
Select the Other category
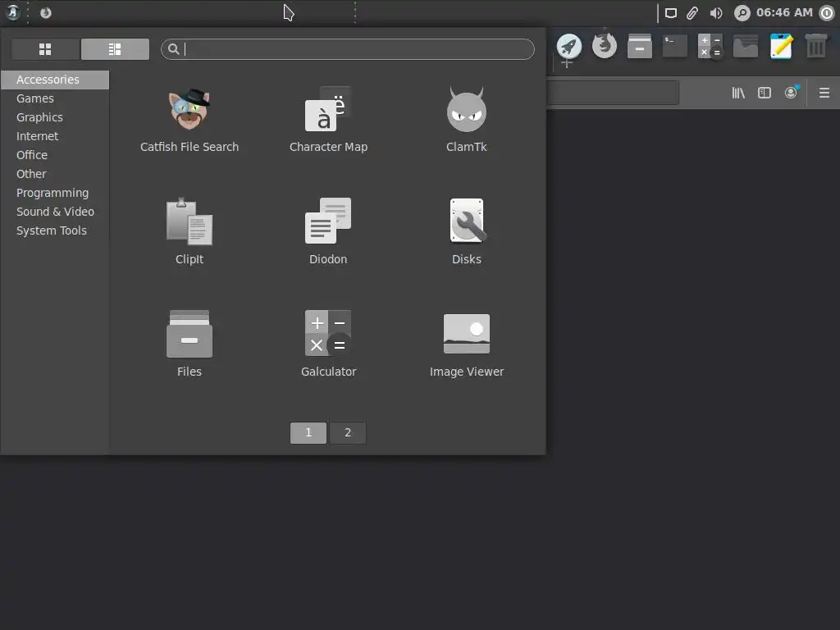[x=55, y=174]
